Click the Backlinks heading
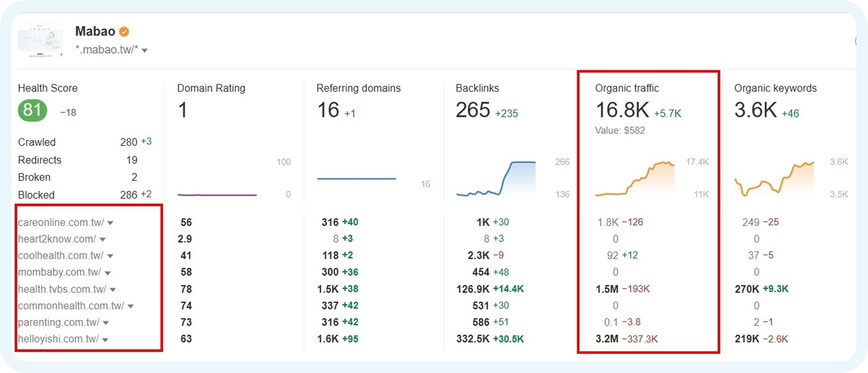 click(477, 88)
